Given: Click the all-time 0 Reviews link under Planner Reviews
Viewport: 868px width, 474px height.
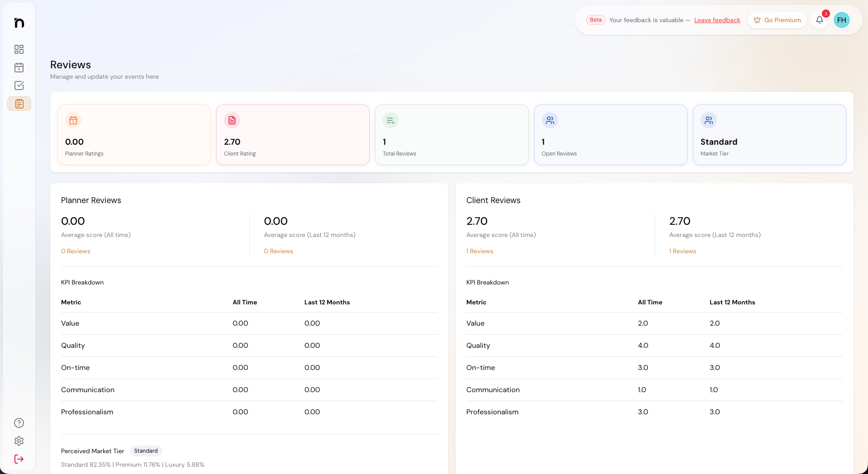Looking at the screenshot, I should (76, 251).
